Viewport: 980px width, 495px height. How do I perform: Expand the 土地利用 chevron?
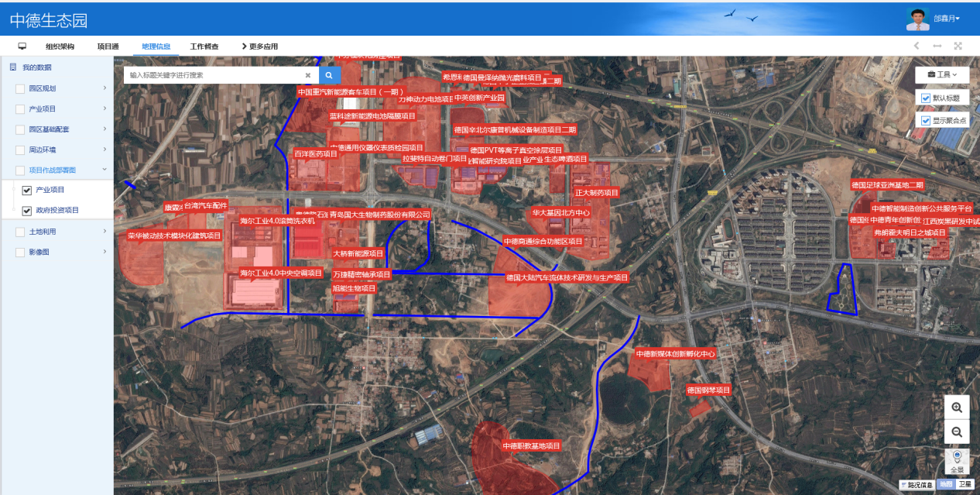(x=105, y=232)
